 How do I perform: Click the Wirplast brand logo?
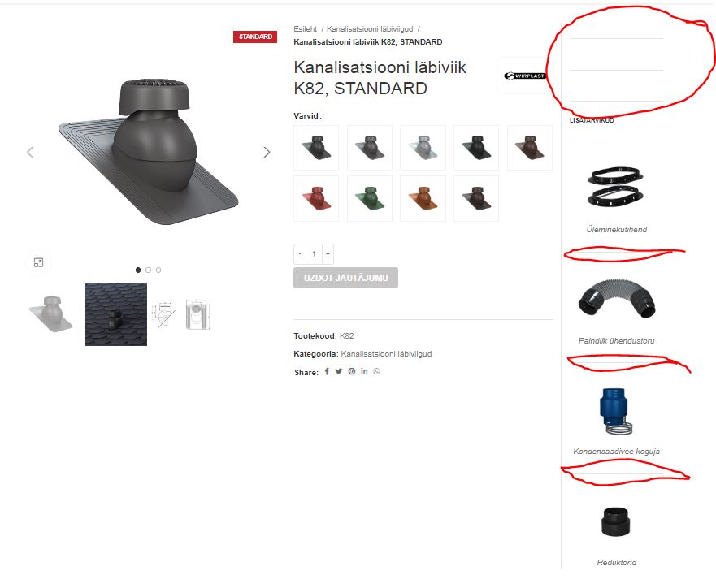point(524,76)
